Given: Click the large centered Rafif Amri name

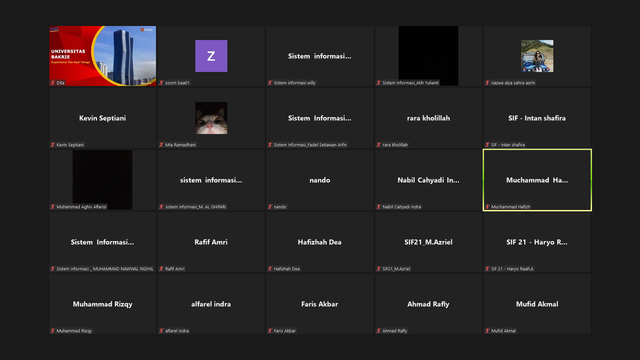Looking at the screenshot, I should (x=211, y=242).
